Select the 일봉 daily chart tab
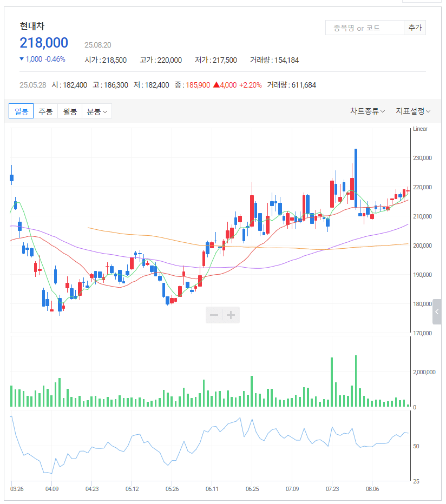The height and width of the screenshot is (504, 446). click(21, 111)
